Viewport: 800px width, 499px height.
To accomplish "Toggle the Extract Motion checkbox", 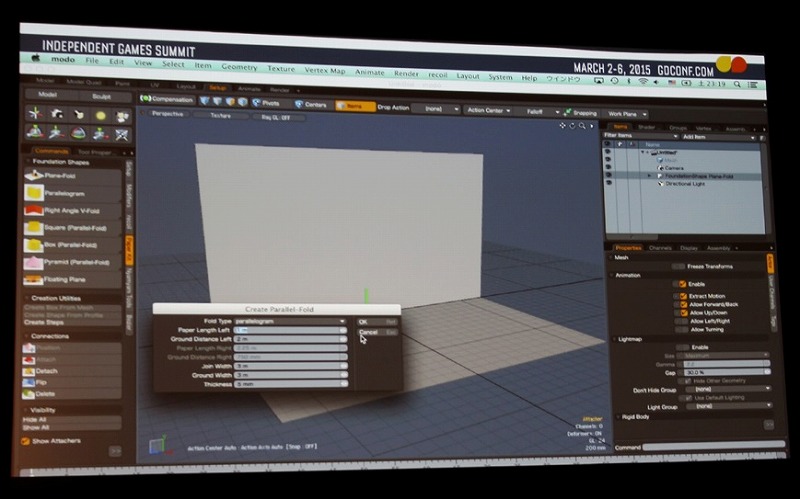I will [x=683, y=296].
